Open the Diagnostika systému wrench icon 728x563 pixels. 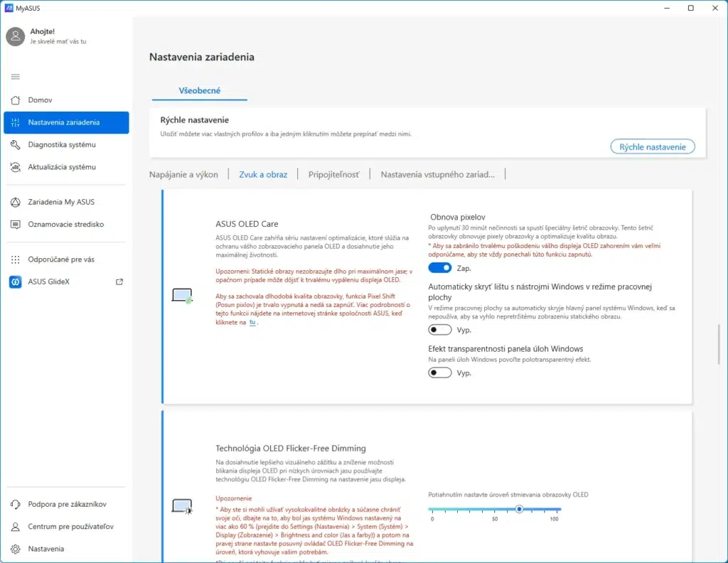click(x=16, y=145)
